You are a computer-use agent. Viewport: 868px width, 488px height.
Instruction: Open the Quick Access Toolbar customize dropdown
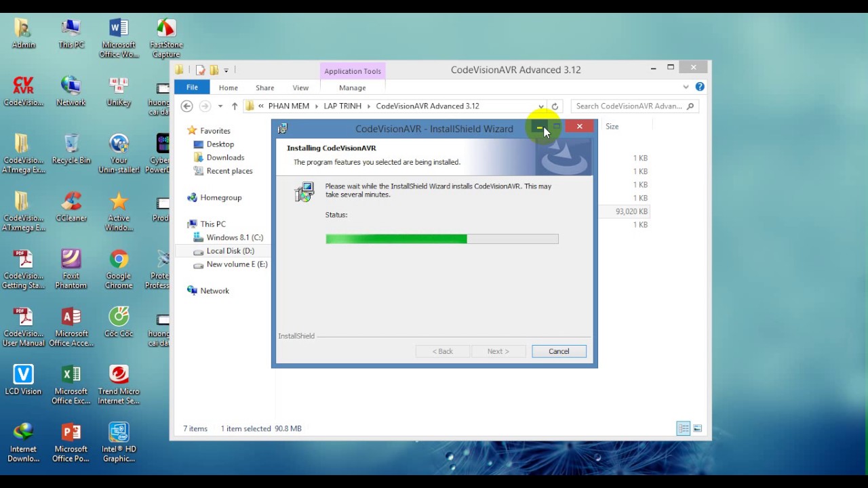click(x=226, y=70)
